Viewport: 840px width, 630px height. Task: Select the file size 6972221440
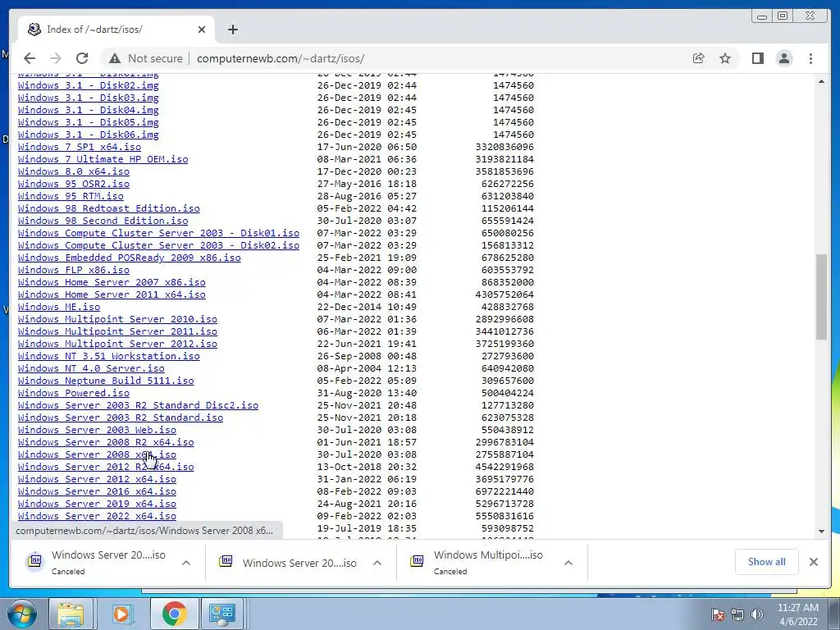pyautogui.click(x=504, y=492)
